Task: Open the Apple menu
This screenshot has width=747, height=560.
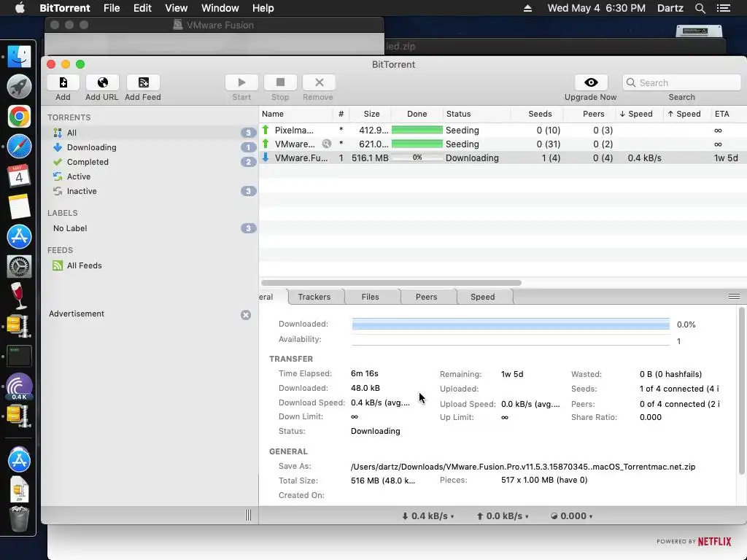Action: (20, 8)
